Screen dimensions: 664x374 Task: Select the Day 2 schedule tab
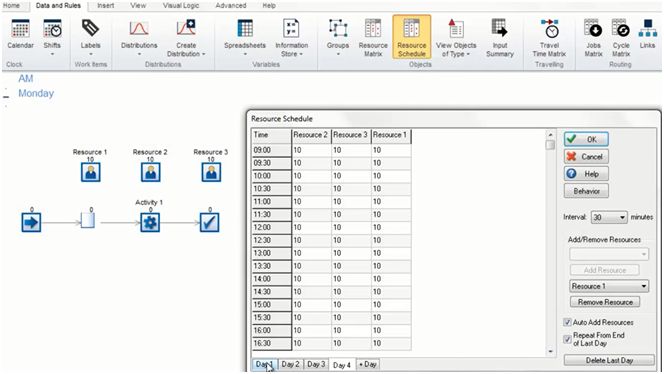(x=290, y=364)
